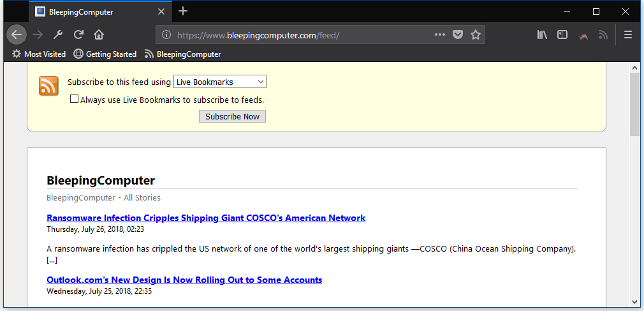Viewport: 644px width, 311px height.
Task: Click the BleepingComputer feed title heading
Action: pyautogui.click(x=101, y=181)
